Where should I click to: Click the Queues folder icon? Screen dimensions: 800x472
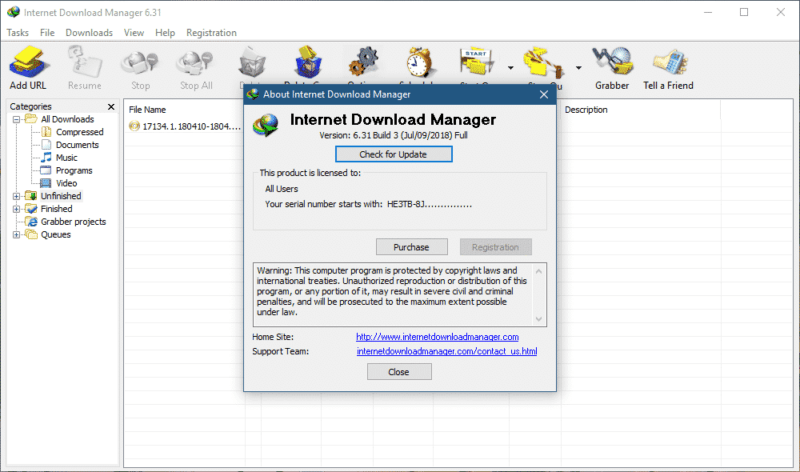(x=32, y=234)
